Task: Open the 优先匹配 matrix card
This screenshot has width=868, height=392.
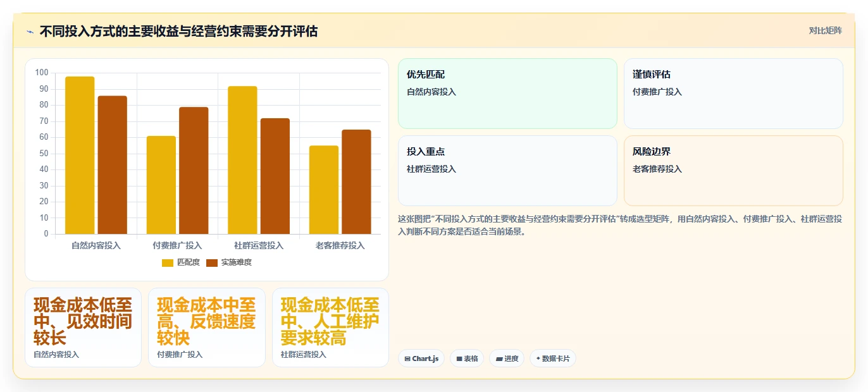Action: point(507,94)
